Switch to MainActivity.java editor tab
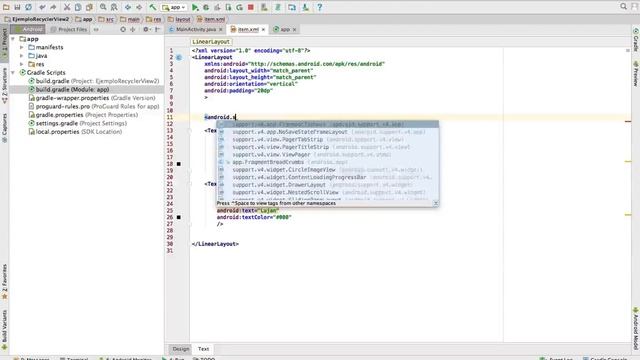This screenshot has width=640, height=360. click(x=196, y=29)
